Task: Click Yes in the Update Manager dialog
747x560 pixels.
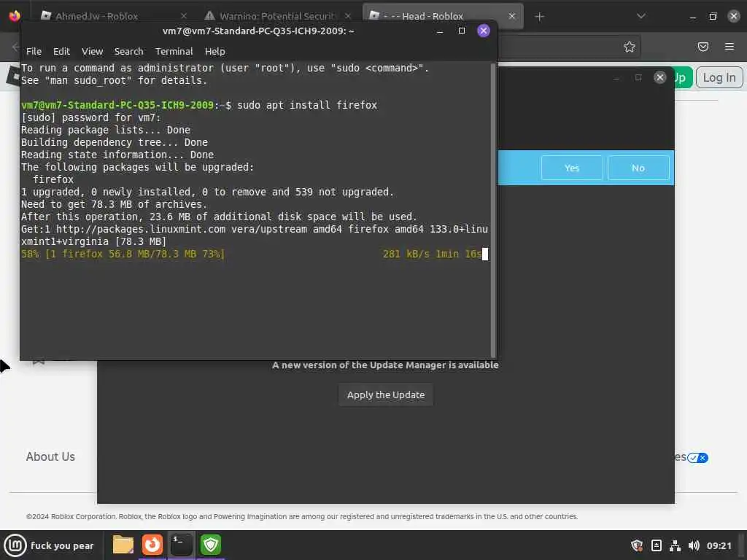Action: (572, 168)
